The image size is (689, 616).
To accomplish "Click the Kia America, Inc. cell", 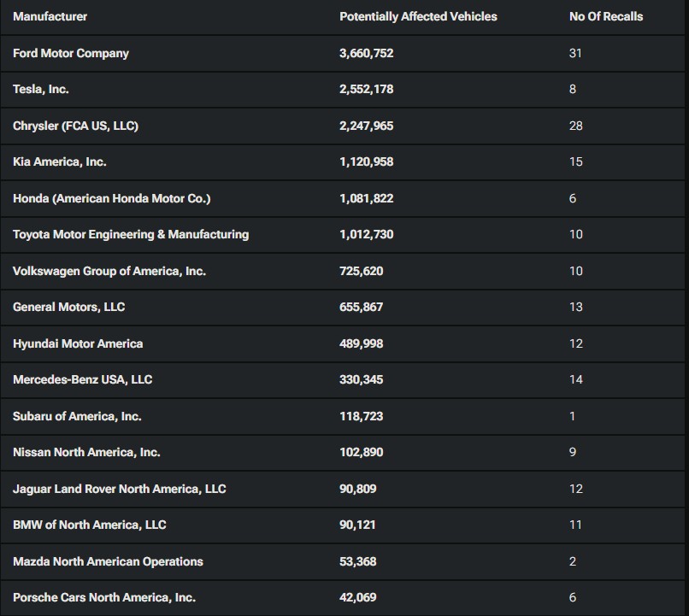I will click(x=60, y=161).
